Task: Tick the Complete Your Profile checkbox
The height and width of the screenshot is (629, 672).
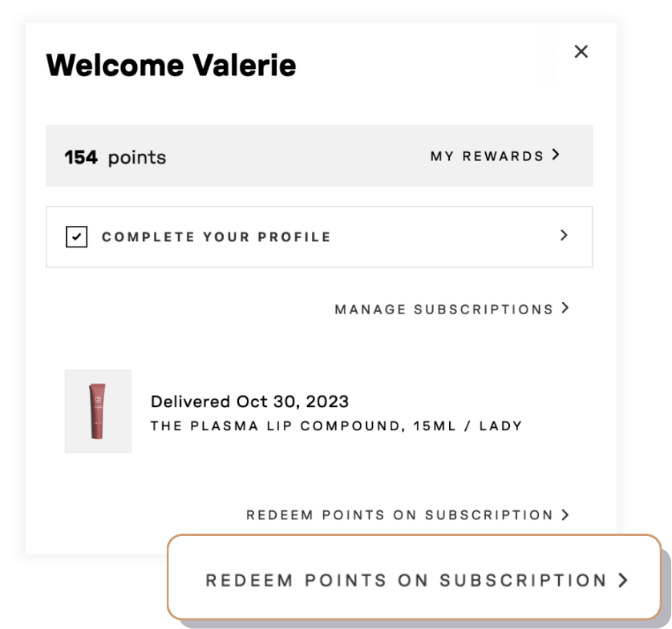Action: [77, 237]
